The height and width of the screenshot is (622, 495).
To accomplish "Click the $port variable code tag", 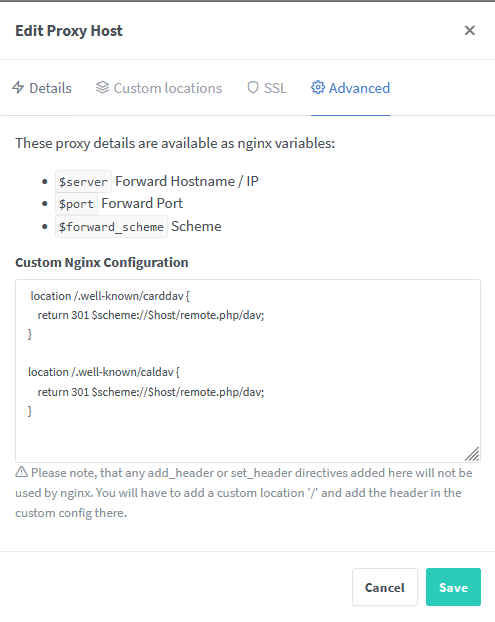I will [x=76, y=204].
